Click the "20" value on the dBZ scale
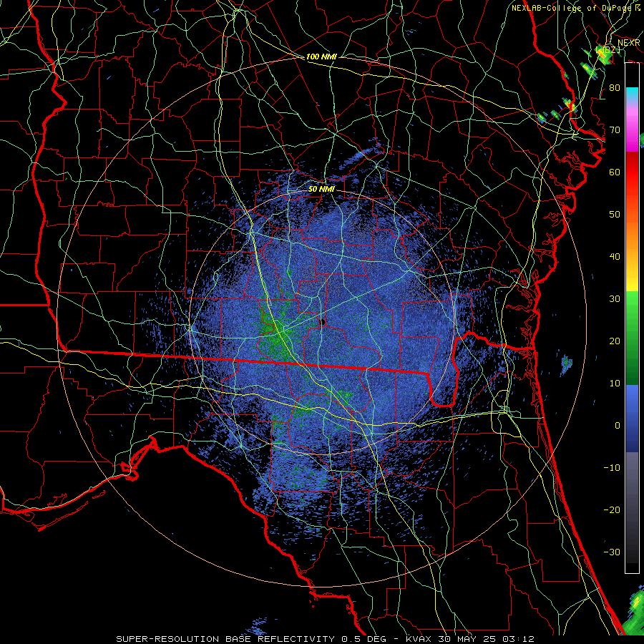 pos(615,341)
